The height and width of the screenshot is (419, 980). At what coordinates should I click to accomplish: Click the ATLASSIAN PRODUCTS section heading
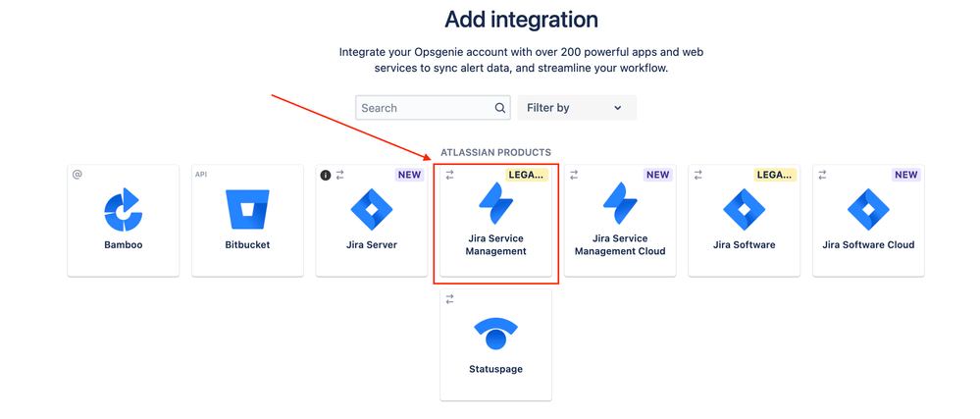[x=495, y=152]
